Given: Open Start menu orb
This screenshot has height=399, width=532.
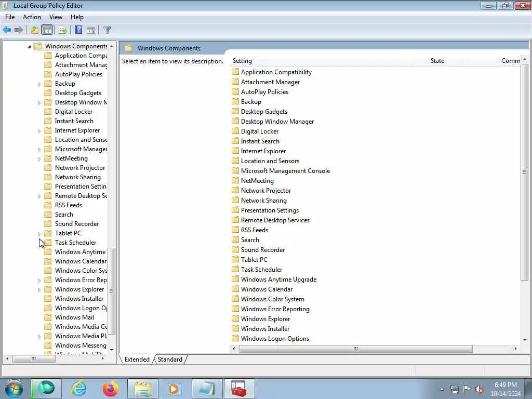Looking at the screenshot, I should (x=14, y=389).
